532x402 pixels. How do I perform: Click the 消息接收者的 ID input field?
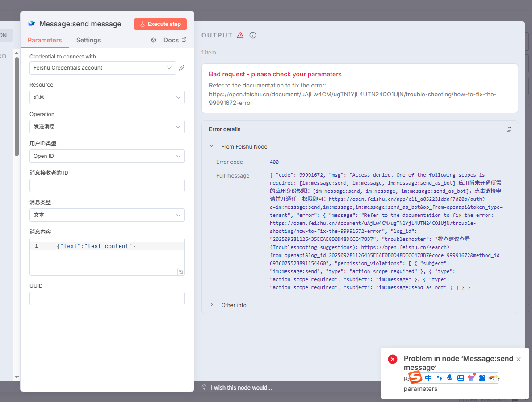pyautogui.click(x=107, y=186)
